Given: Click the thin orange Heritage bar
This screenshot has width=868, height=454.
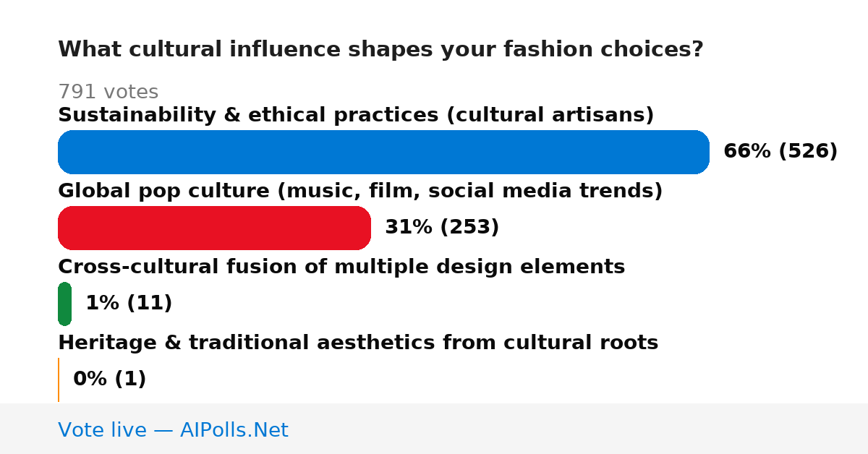Looking at the screenshot, I should (59, 380).
